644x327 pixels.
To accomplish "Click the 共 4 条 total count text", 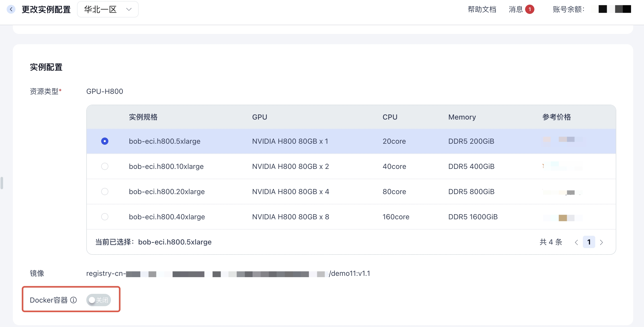I will tap(551, 242).
